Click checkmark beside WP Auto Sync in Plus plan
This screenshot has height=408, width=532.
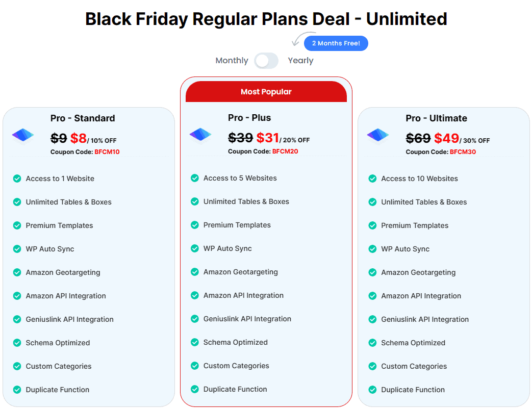pyautogui.click(x=195, y=248)
